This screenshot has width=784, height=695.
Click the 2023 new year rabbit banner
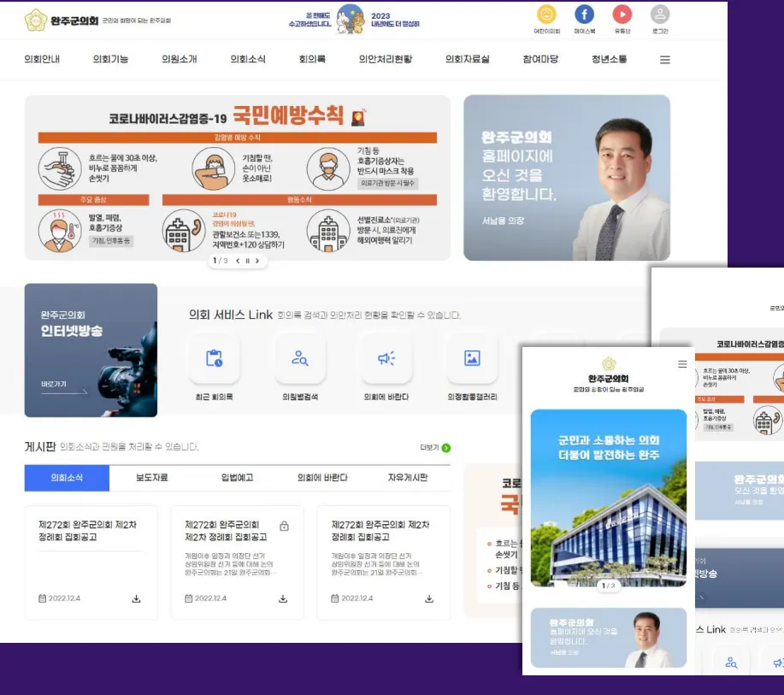(x=354, y=19)
